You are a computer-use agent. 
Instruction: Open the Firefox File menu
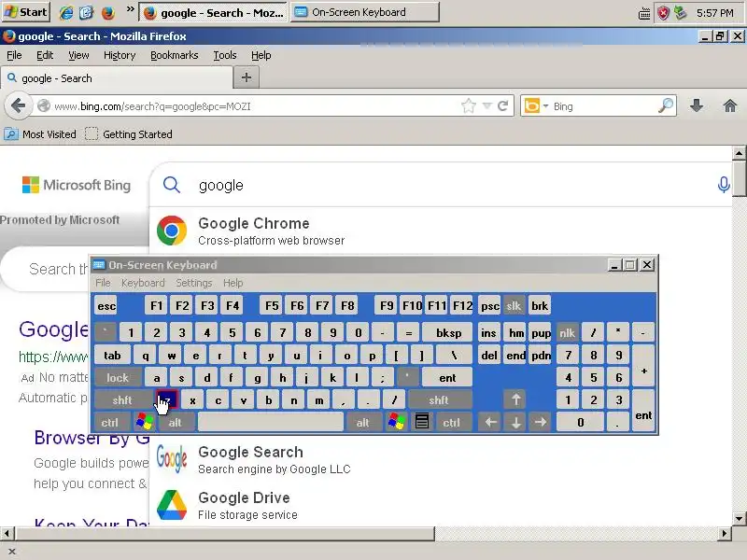14,55
